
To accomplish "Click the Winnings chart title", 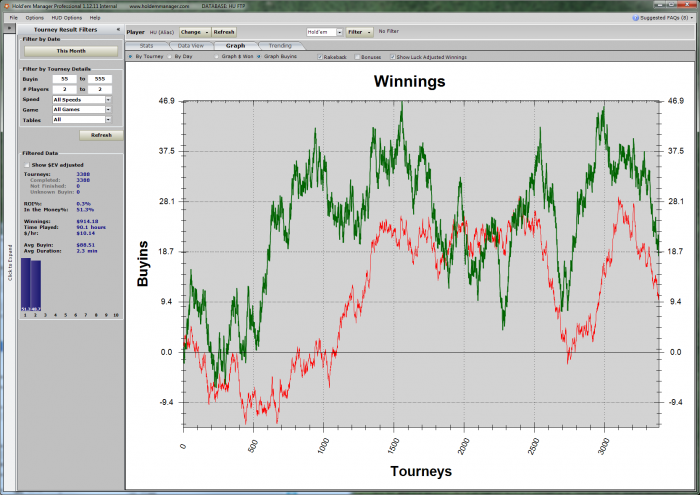I will click(x=409, y=81).
